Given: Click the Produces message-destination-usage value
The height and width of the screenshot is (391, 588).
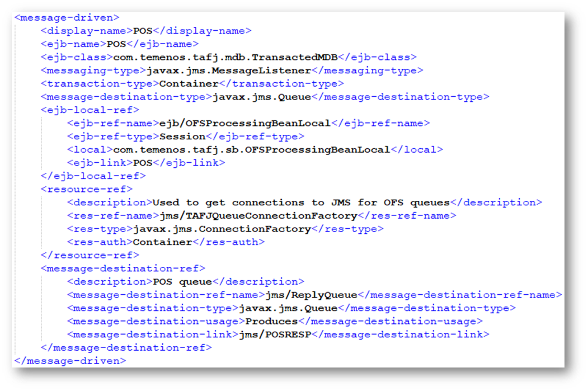Looking at the screenshot, I should point(271,322).
